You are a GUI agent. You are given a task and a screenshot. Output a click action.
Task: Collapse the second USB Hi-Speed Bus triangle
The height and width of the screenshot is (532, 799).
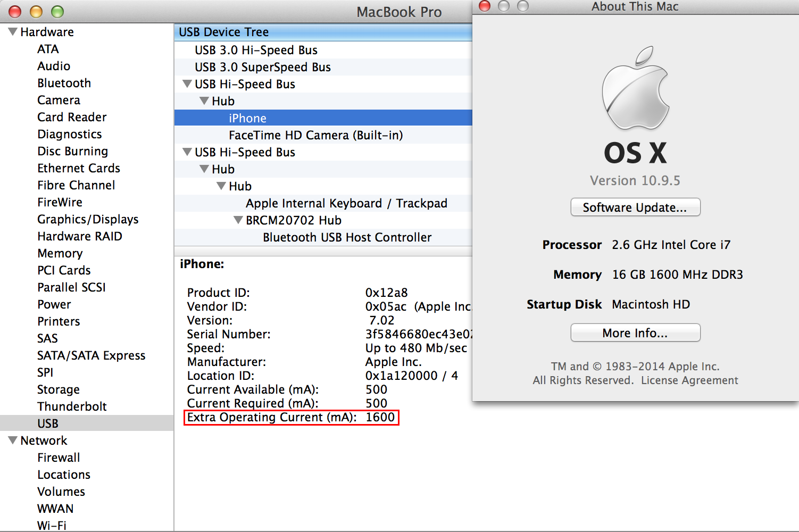click(187, 152)
